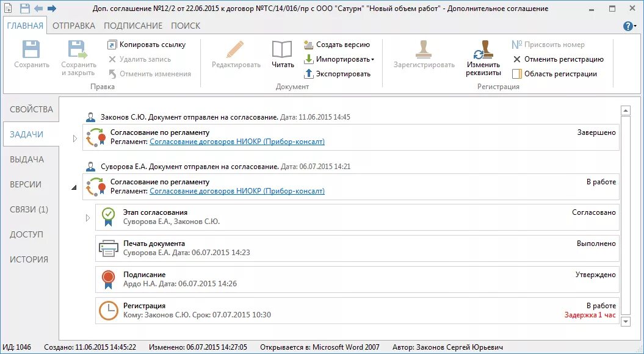The image size is (644, 354).
Task: Click the user icon next to Законов С.Ю.
Action: tap(90, 117)
